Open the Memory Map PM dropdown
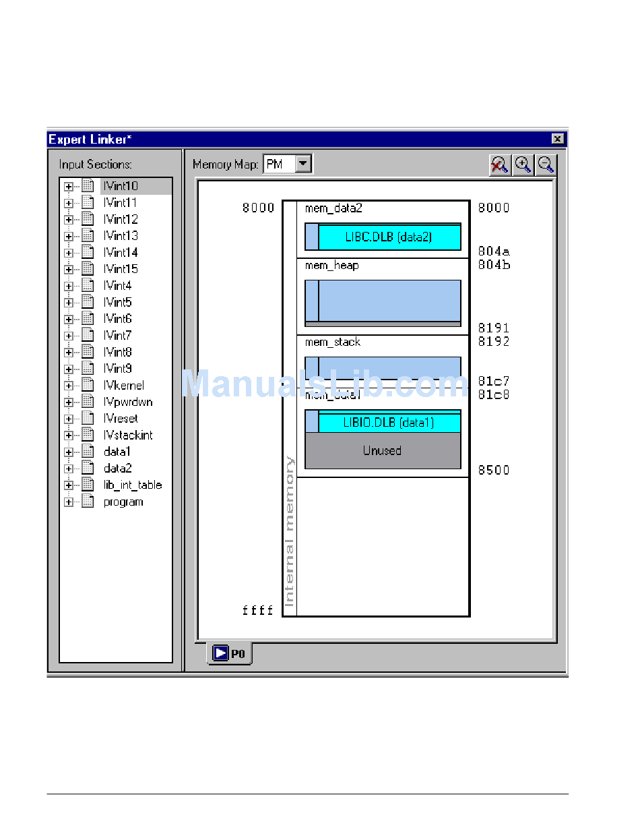The image size is (640, 840). pyautogui.click(x=304, y=164)
